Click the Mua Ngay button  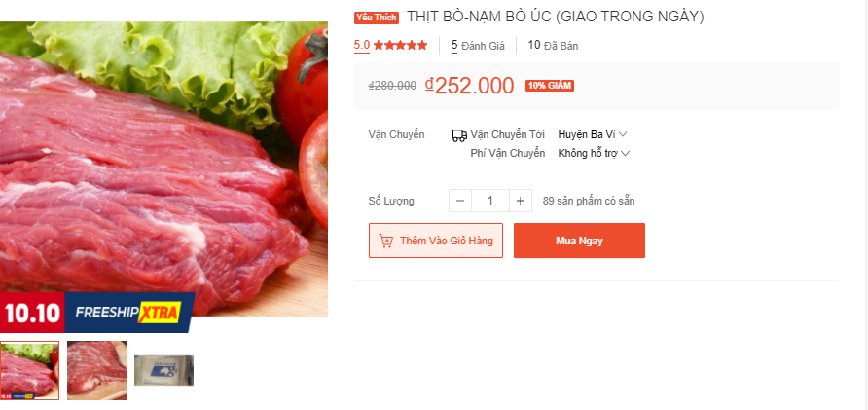tap(579, 241)
